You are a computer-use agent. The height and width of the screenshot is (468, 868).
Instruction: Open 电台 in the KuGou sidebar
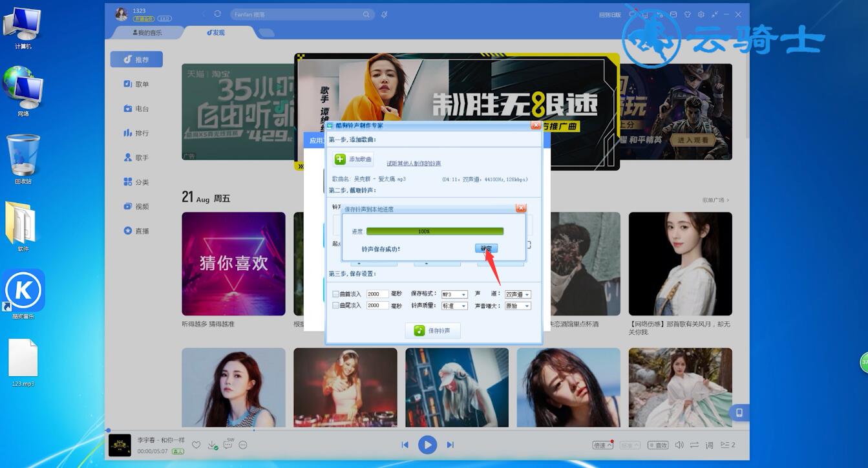click(x=136, y=109)
